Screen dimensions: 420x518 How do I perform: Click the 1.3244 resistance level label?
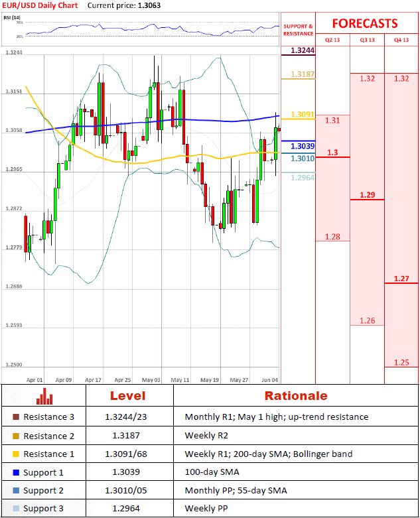303,50
